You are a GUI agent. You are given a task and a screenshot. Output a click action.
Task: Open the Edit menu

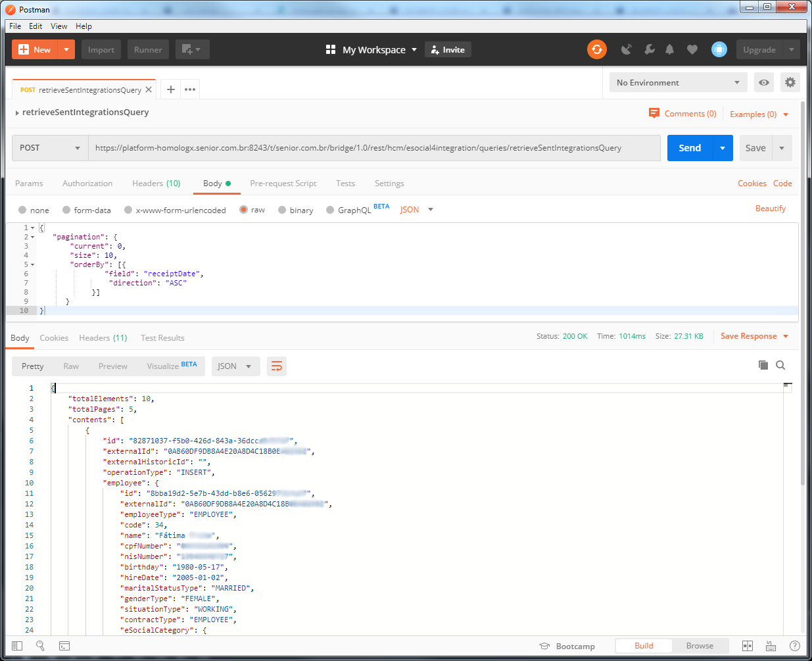tap(36, 26)
